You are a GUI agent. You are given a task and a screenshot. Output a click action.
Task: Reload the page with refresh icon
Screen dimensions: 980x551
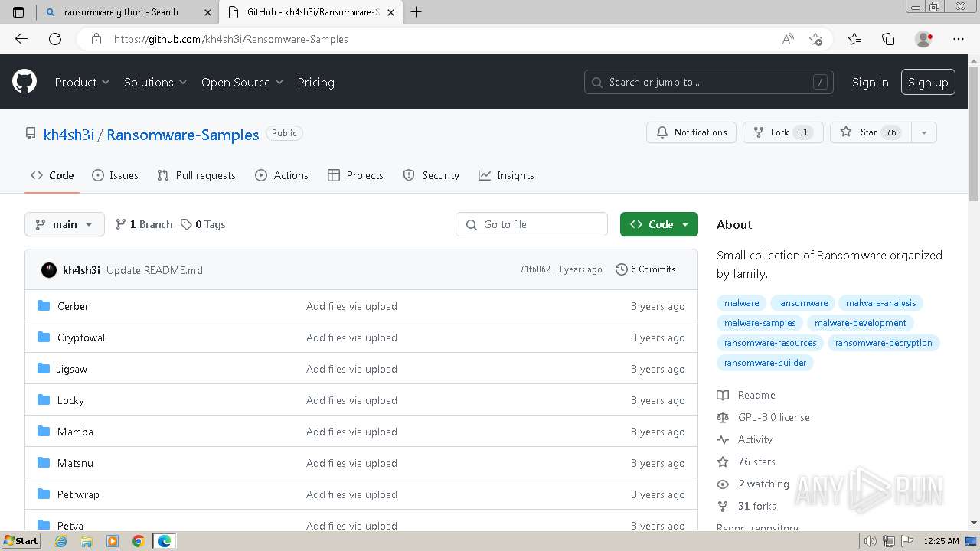55,39
